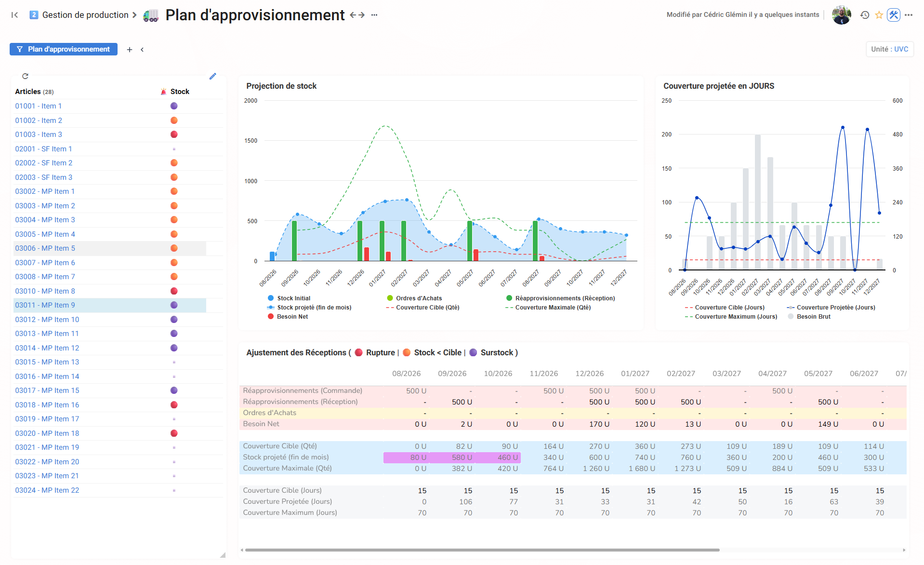Collapse the tabs with the left chevron
Screen dimensions: 924x565
[x=142, y=50]
